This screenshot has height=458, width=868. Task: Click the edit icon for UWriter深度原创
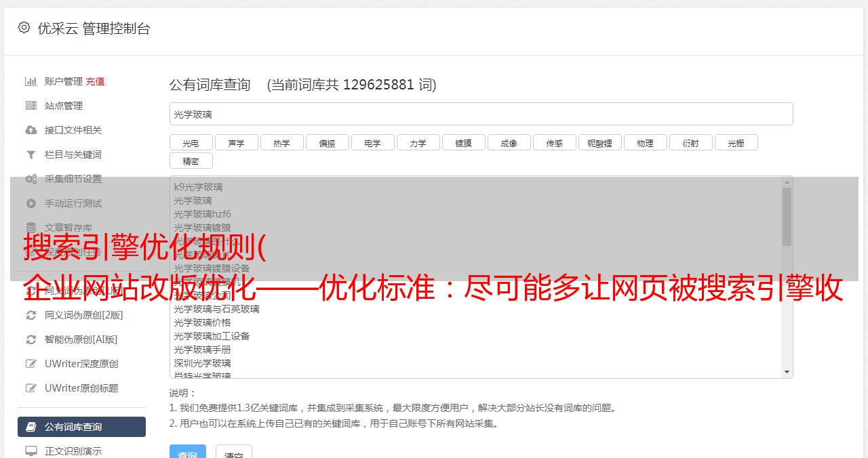[31, 364]
